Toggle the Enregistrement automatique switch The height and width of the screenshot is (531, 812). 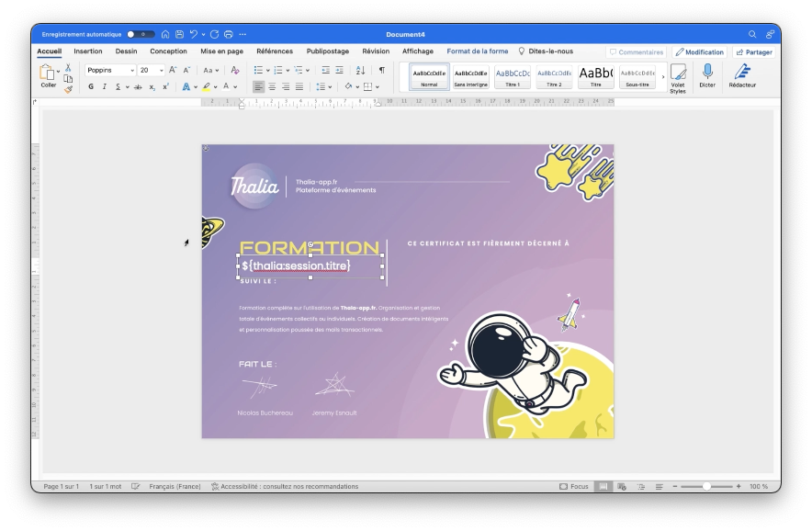140,34
